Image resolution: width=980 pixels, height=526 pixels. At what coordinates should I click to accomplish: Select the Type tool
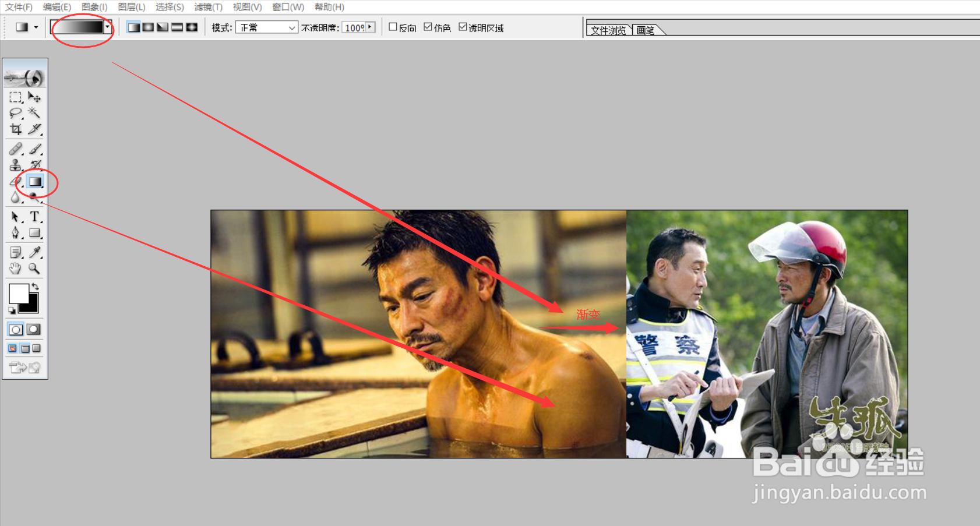[34, 217]
